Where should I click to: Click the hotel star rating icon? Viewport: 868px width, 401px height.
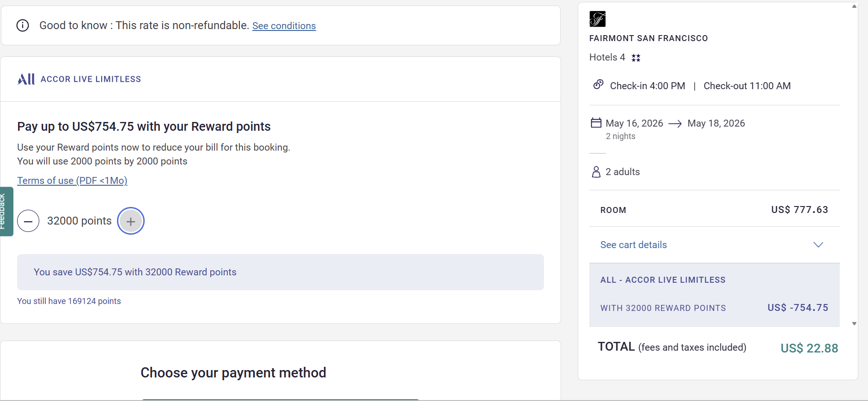(x=636, y=58)
